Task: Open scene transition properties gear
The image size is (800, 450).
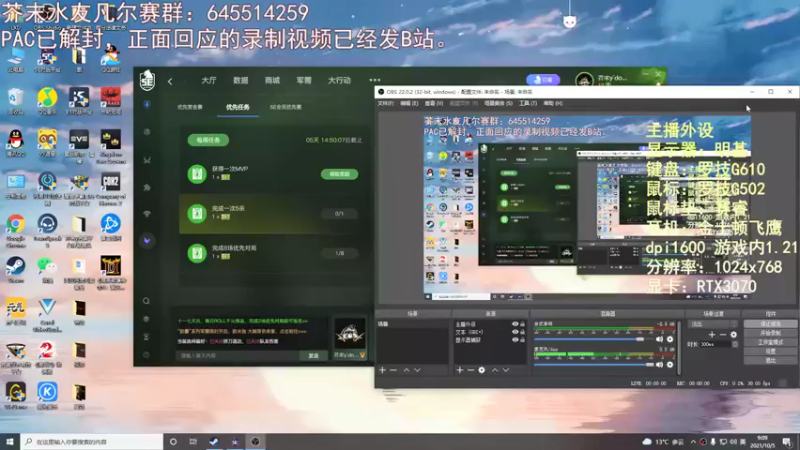Action: (734, 335)
